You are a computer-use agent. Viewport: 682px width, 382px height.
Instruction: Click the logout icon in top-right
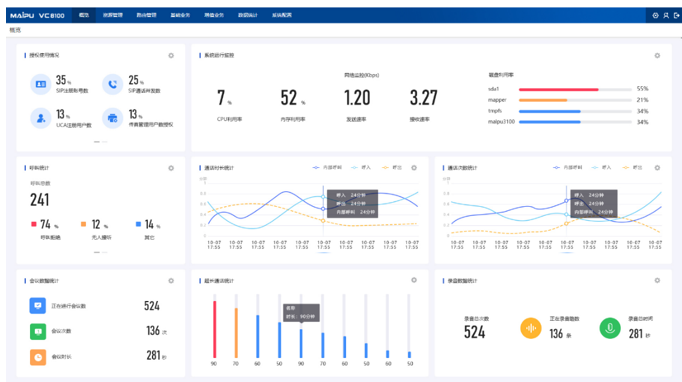(676, 15)
